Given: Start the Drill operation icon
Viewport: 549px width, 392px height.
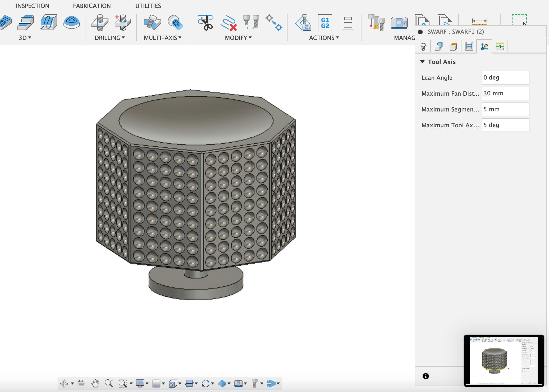Looking at the screenshot, I should [100, 22].
